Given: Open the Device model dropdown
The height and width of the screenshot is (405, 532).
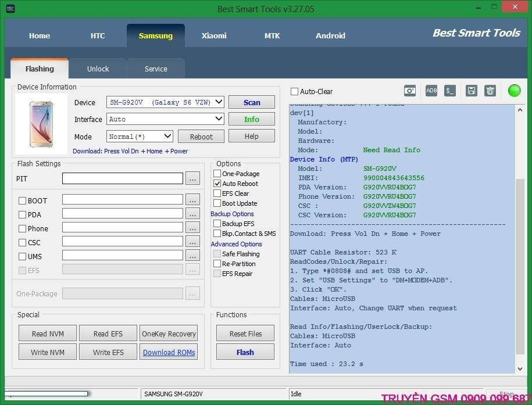Looking at the screenshot, I should (x=165, y=102).
